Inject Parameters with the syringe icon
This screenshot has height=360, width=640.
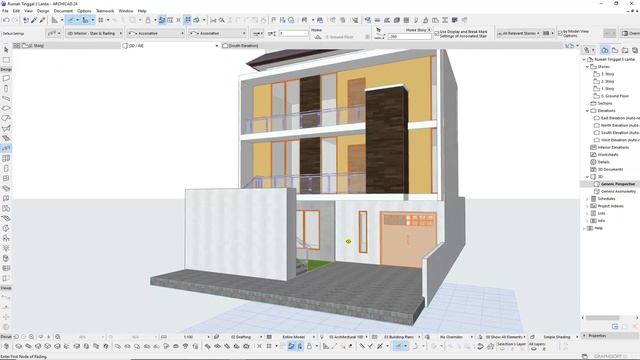tap(42, 20)
